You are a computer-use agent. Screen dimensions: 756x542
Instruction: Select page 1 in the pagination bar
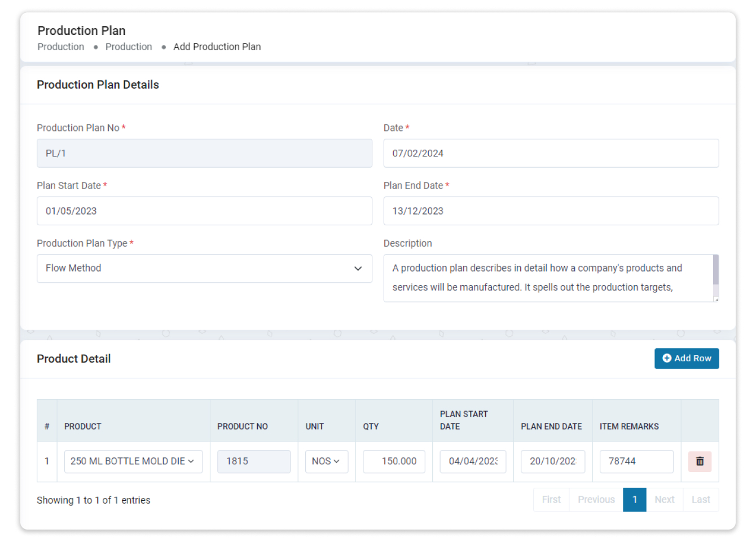click(635, 500)
